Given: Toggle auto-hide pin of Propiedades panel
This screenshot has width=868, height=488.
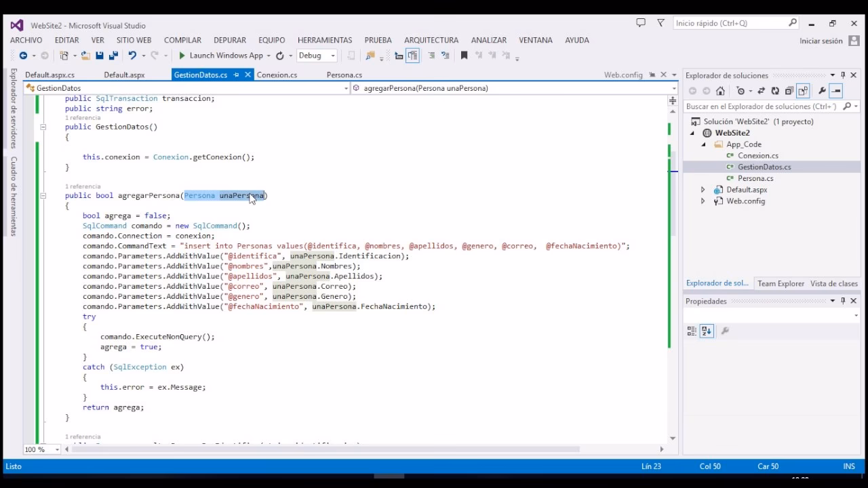Looking at the screenshot, I should point(843,301).
